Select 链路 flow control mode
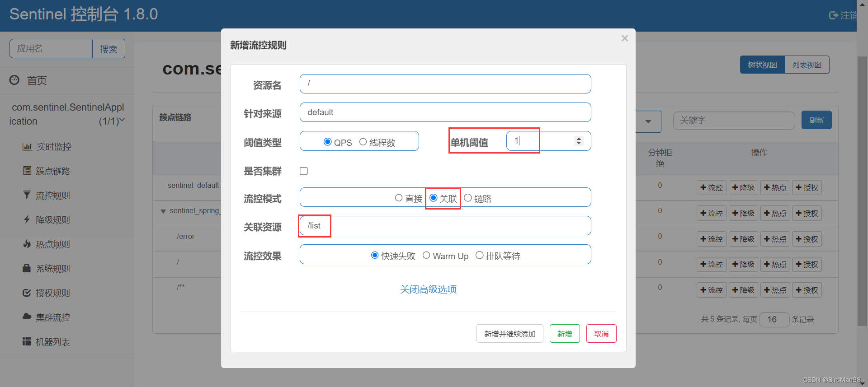 pos(468,198)
